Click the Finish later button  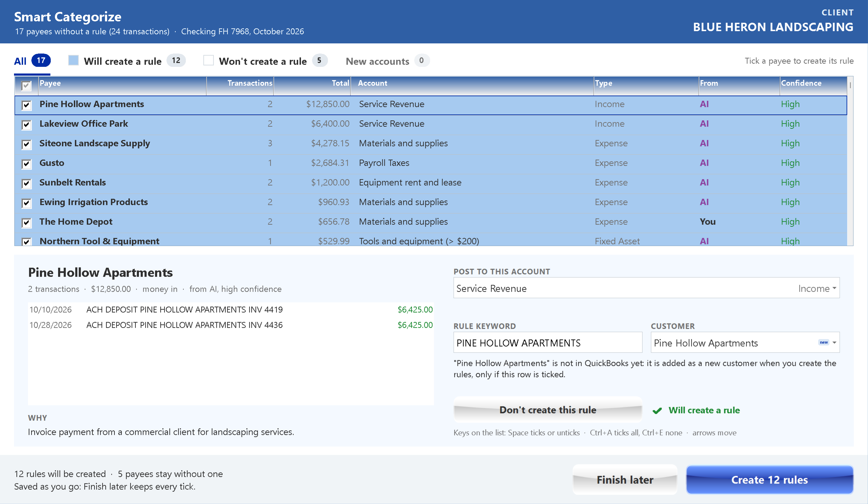click(625, 479)
